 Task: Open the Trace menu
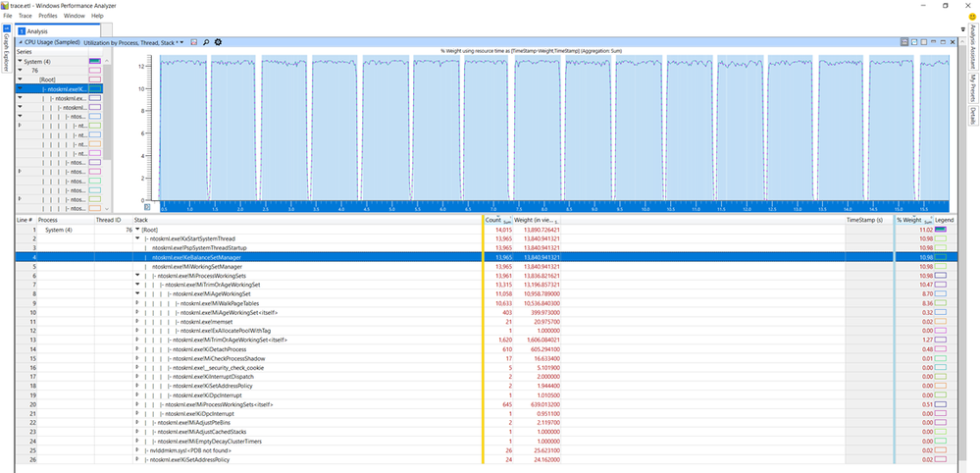click(x=25, y=15)
